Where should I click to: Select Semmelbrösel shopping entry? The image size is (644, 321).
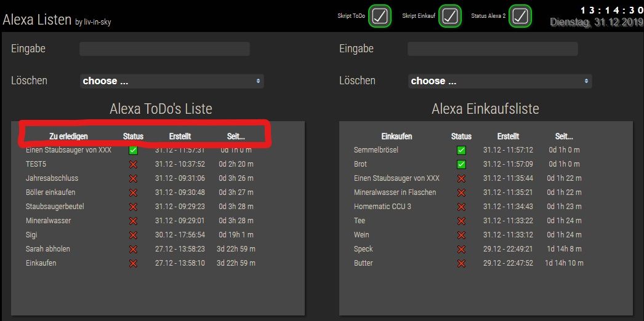pos(376,150)
